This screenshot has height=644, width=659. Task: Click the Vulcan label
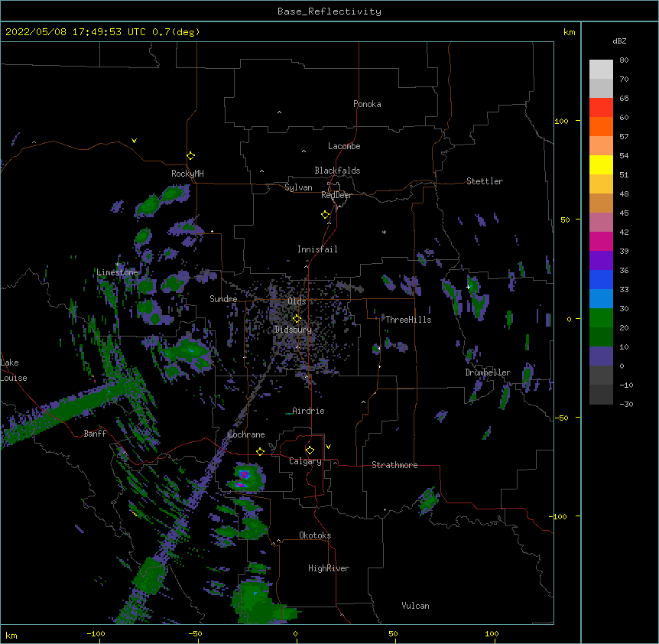[x=415, y=606]
